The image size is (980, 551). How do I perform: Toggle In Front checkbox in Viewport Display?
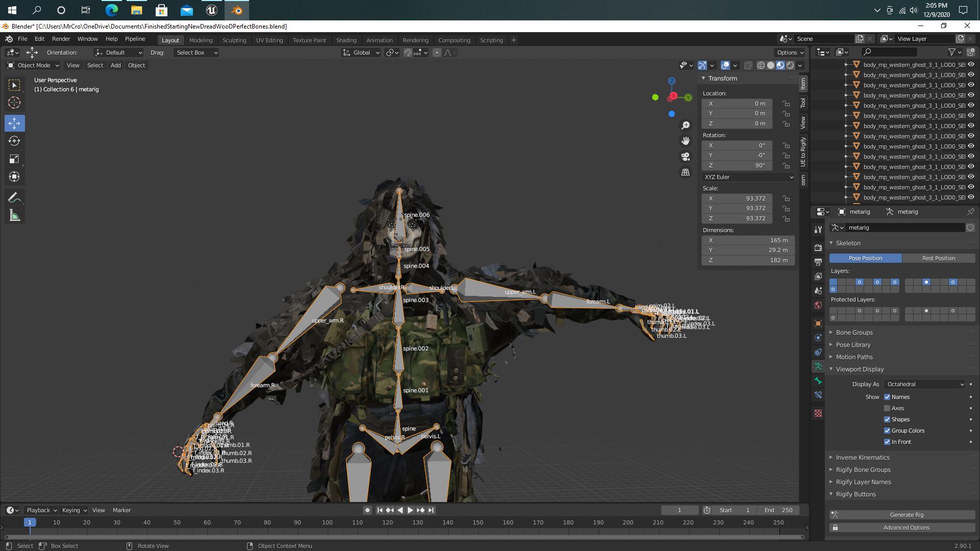887,441
